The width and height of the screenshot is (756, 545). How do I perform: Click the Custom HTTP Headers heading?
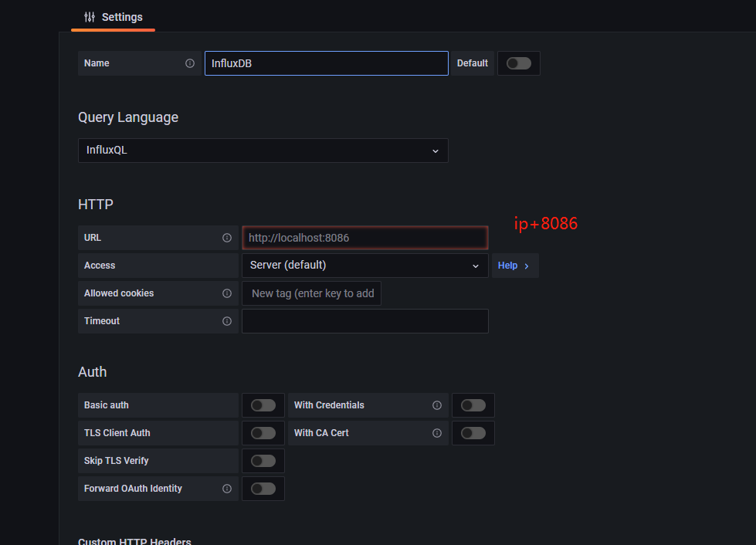coord(135,541)
